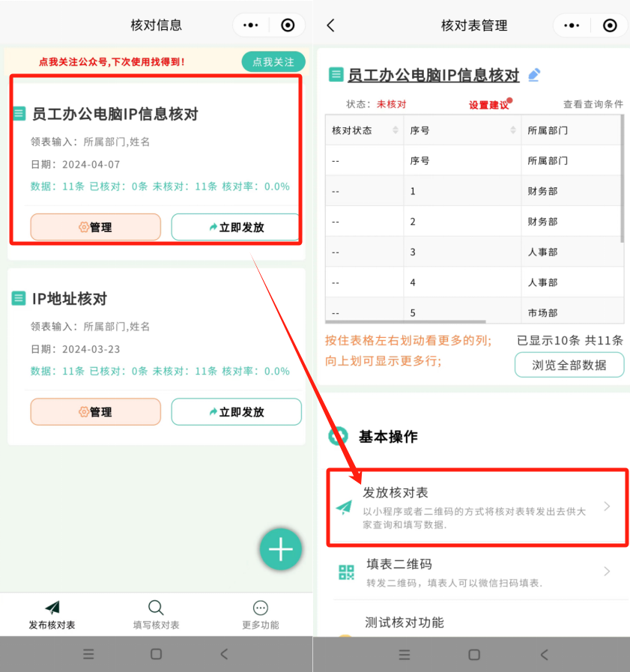Screen dimensions: 630x672
Task: Open 设置建议 link
Action: pyautogui.click(x=488, y=105)
